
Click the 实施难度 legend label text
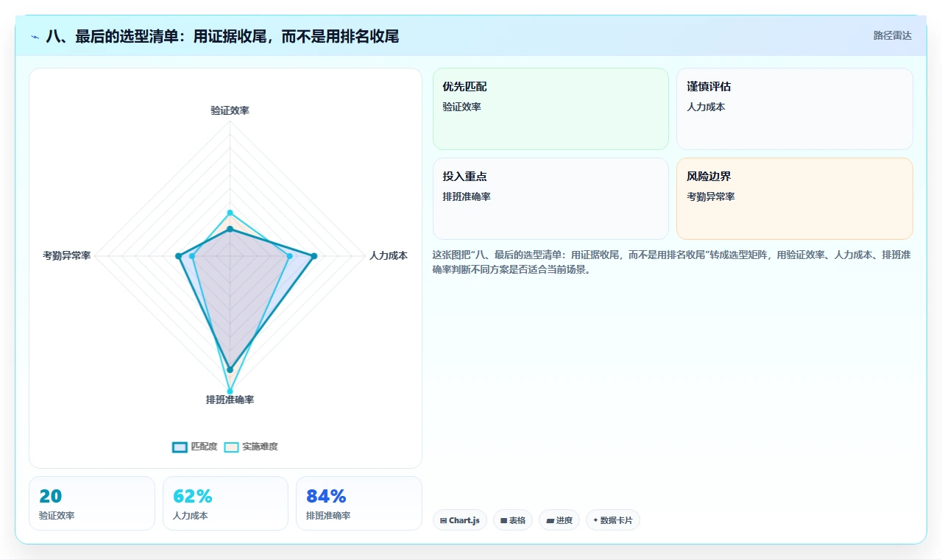[x=260, y=447]
